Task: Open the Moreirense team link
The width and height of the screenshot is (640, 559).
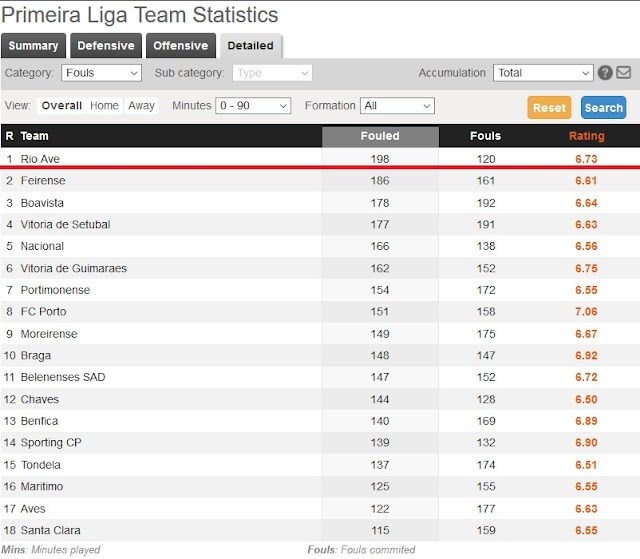Action: 49,334
